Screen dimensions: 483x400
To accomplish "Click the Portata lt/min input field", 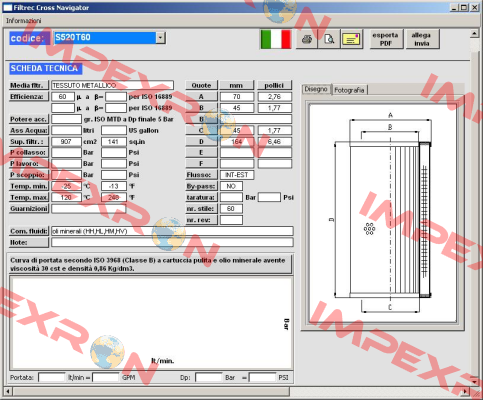I will [x=52, y=377].
